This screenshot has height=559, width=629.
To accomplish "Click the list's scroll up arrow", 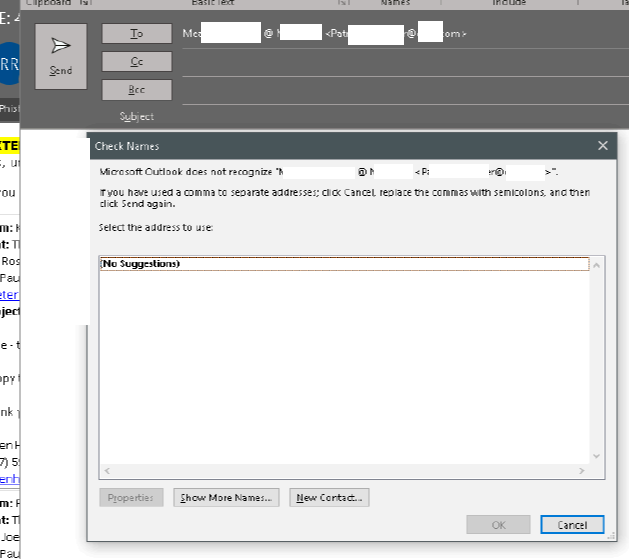I will (597, 265).
